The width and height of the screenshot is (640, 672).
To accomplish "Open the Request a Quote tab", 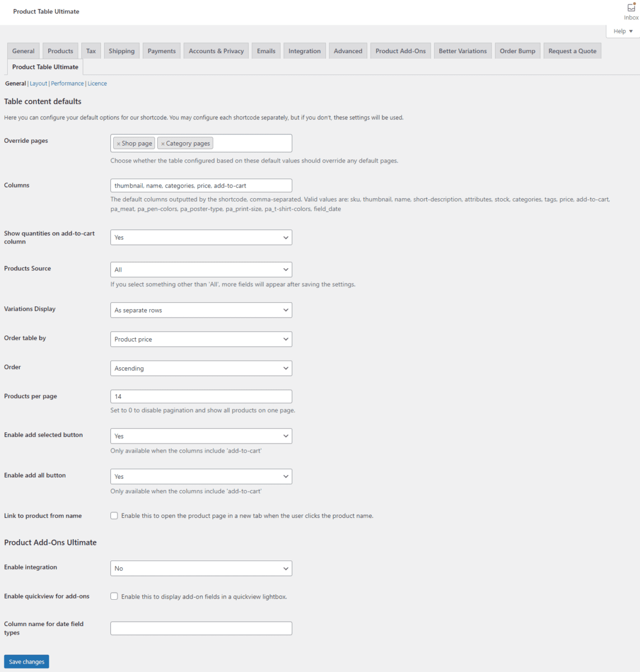I will (x=572, y=51).
